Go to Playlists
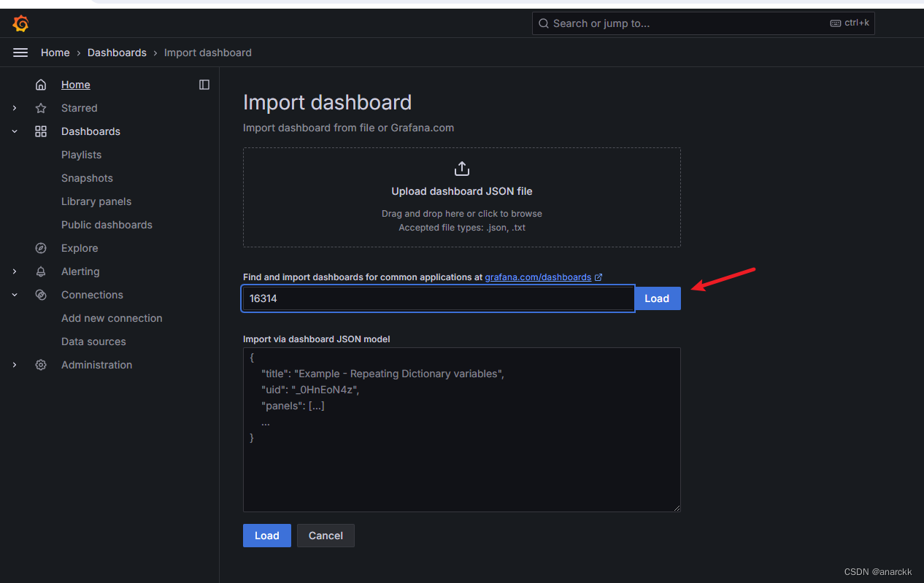Image resolution: width=924 pixels, height=583 pixels. 81,155
